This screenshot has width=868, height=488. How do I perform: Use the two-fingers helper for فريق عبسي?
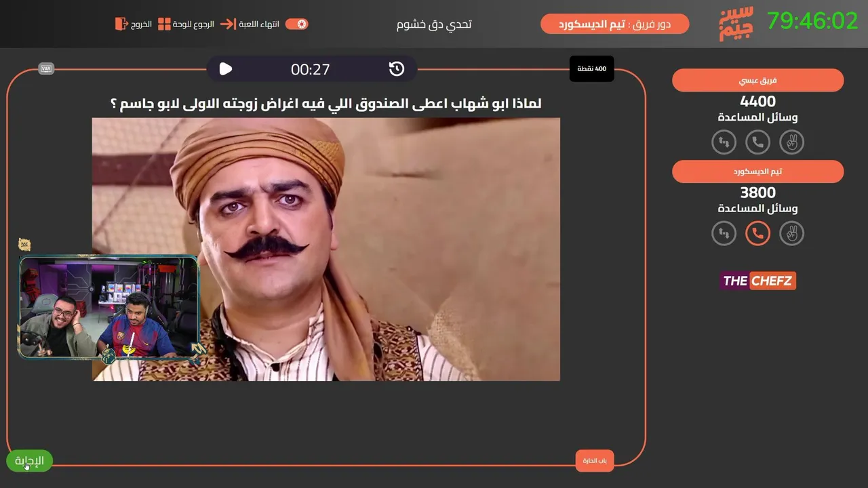[x=791, y=142]
